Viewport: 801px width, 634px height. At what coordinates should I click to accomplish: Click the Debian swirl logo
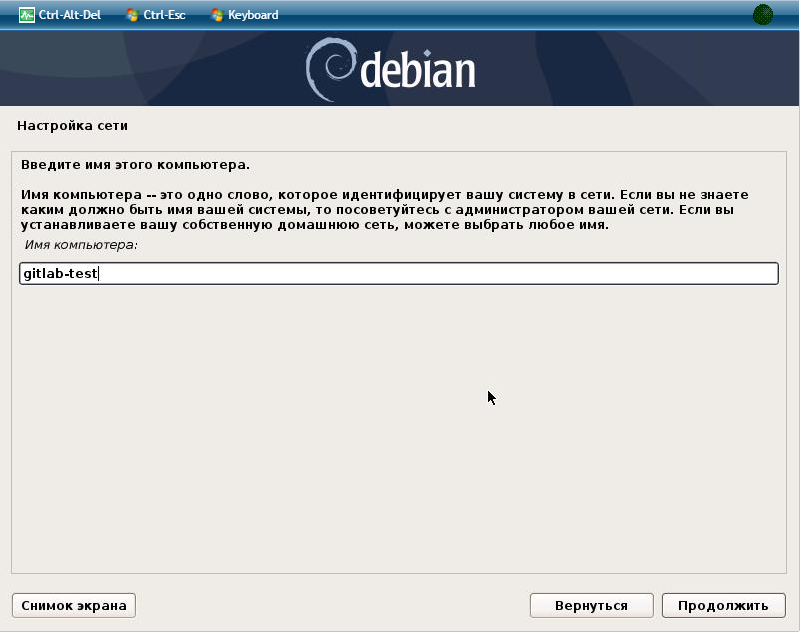[x=331, y=69]
